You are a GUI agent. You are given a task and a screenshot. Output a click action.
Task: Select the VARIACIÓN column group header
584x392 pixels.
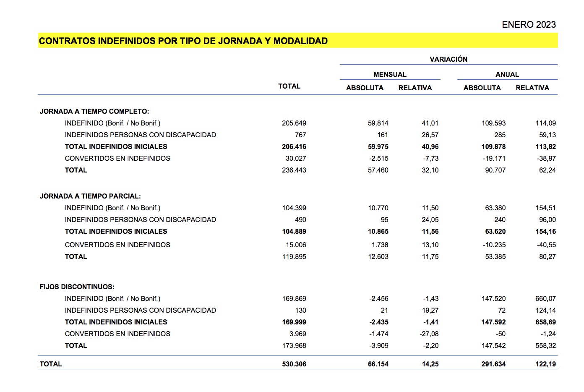[448, 59]
